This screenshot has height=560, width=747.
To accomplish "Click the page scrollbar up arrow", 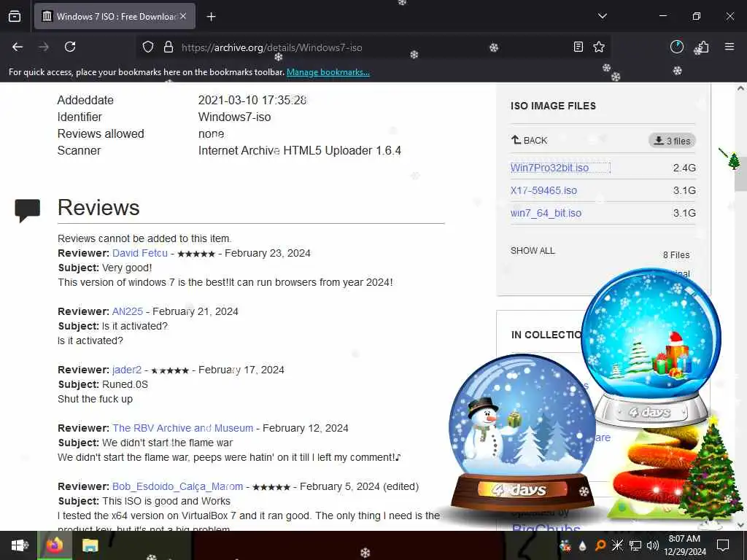I will point(740,88).
